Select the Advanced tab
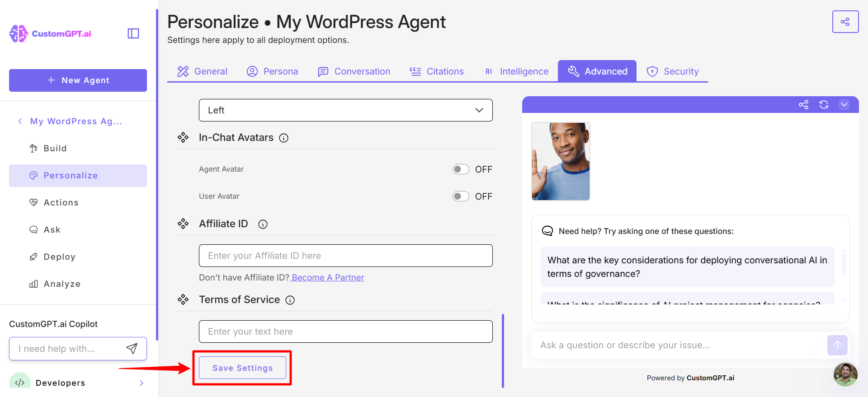 click(597, 71)
